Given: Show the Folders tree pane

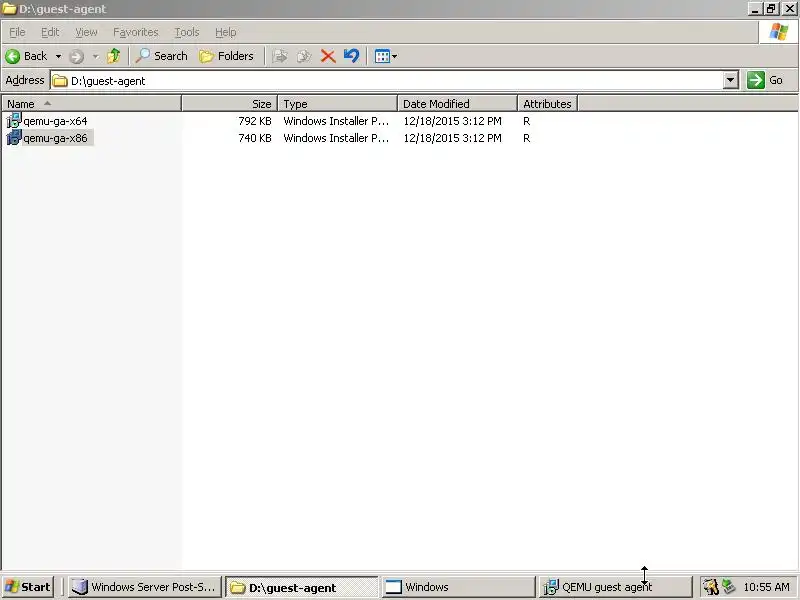Looking at the screenshot, I should point(226,56).
